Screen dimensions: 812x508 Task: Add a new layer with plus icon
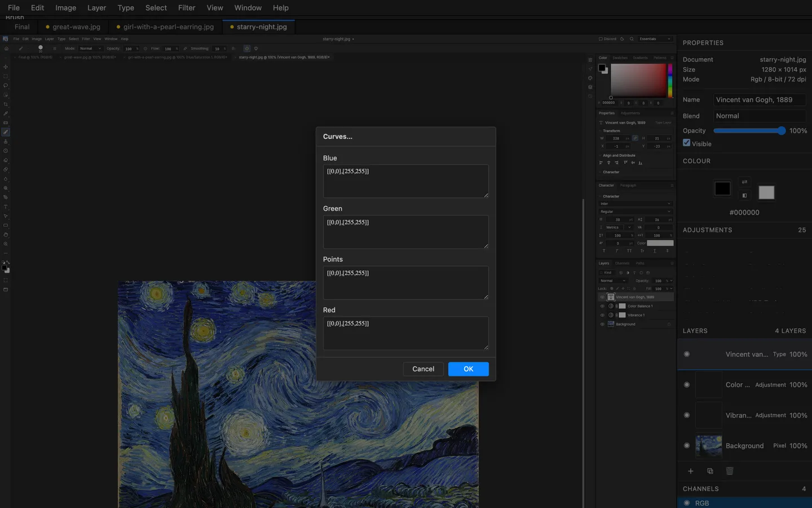[690, 471]
